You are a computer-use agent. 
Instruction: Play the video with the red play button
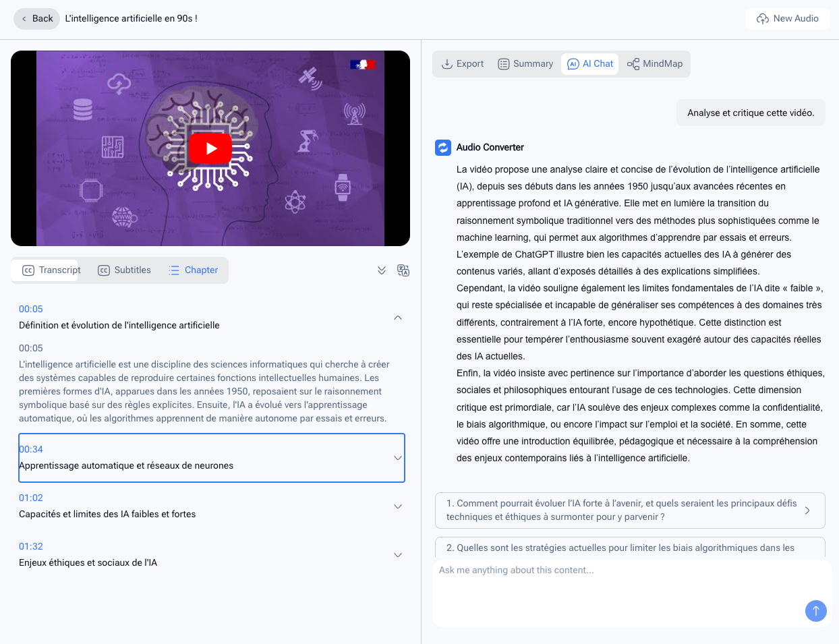[x=210, y=148]
